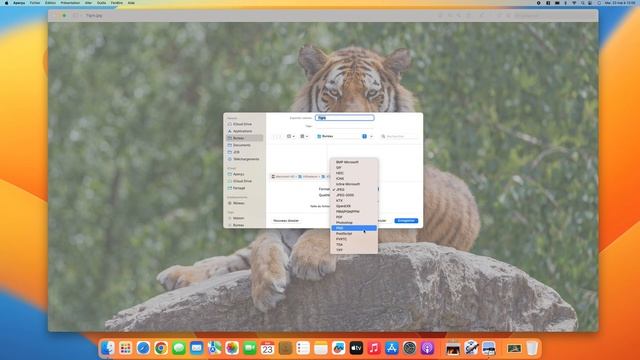Choose GIF from the format menu
The image size is (640, 360).
pos(354,167)
